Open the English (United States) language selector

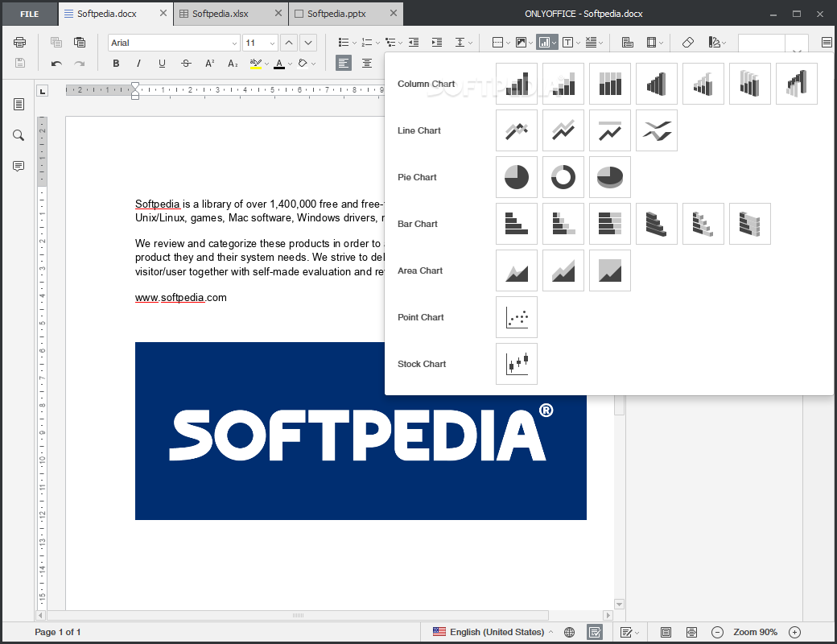pyautogui.click(x=493, y=632)
